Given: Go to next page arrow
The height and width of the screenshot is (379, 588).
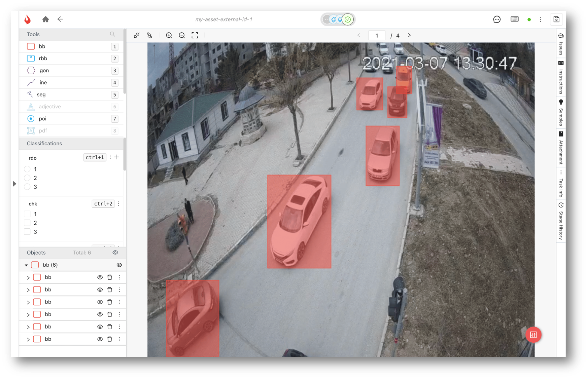Looking at the screenshot, I should pyautogui.click(x=409, y=35).
